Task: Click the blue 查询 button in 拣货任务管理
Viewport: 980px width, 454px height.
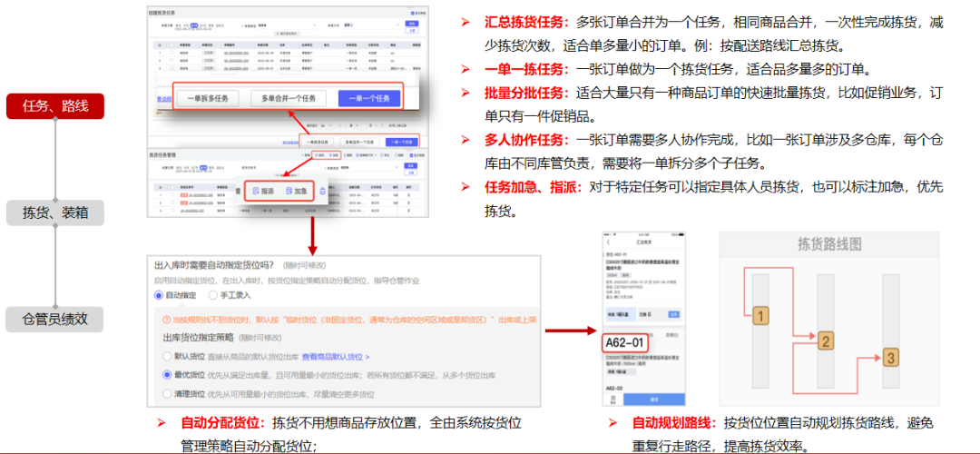Action: pyautogui.click(x=411, y=166)
